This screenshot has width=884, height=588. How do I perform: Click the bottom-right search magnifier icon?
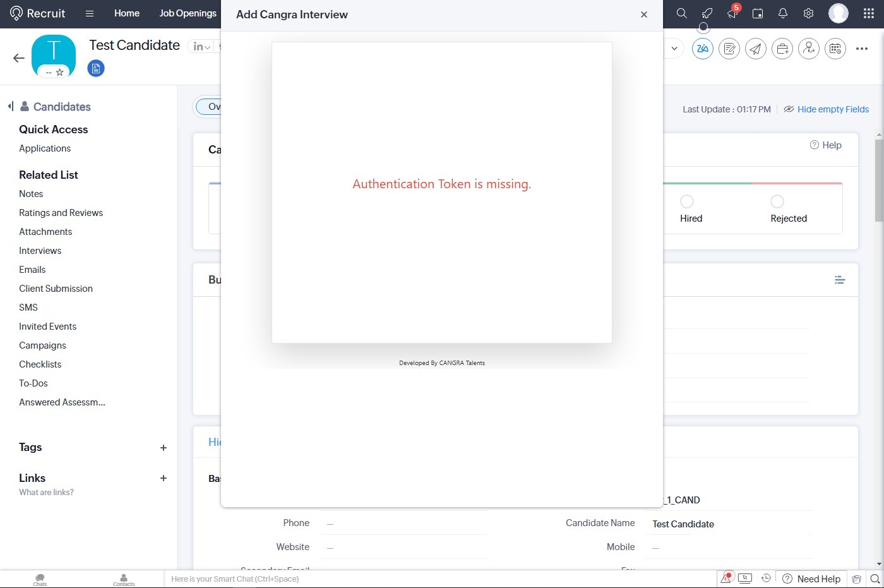[875, 579]
